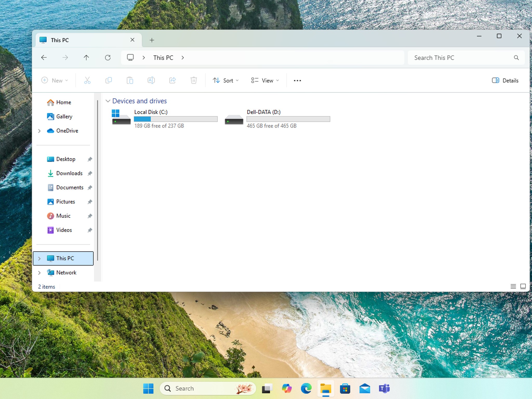
Task: Open Microsoft Edge from taskbar
Action: pos(306,389)
